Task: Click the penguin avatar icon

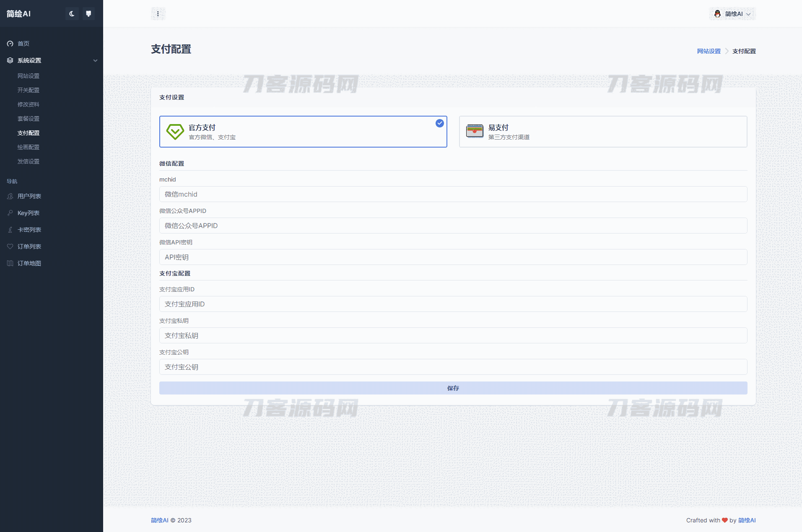Action: (717, 14)
